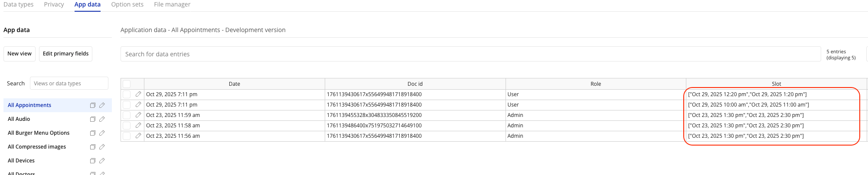
Task: Click the New view button
Action: point(20,54)
